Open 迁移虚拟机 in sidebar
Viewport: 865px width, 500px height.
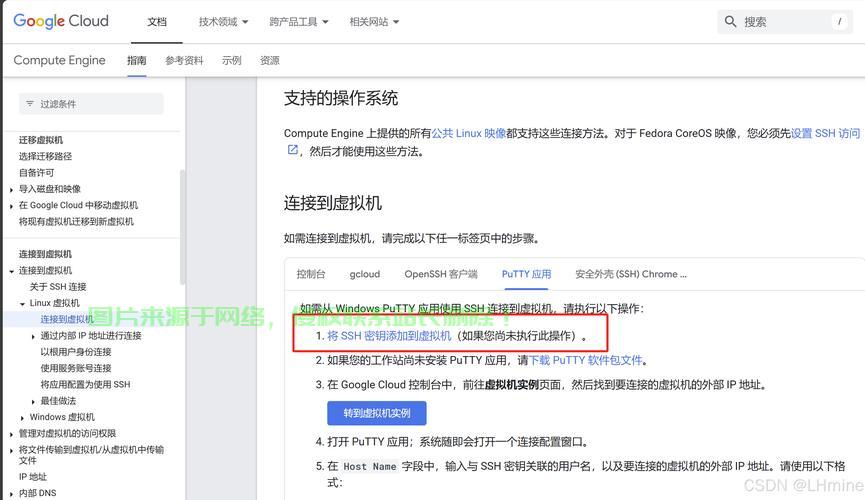[41, 140]
